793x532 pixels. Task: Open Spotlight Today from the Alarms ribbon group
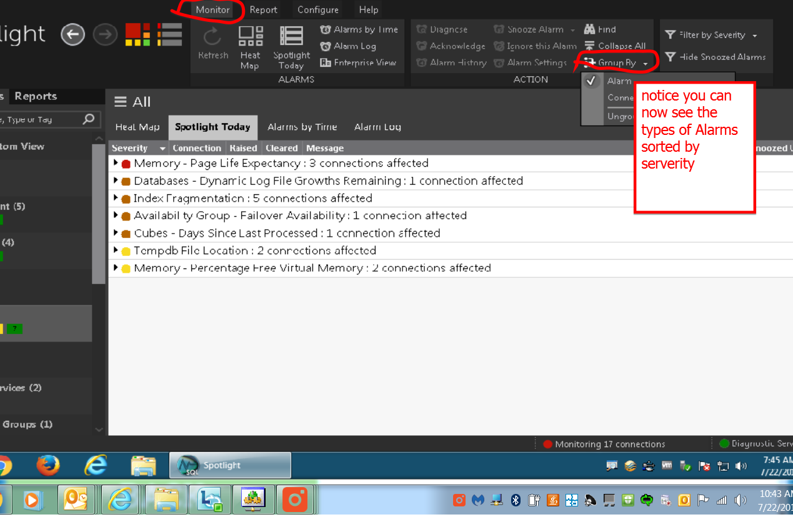coord(291,47)
